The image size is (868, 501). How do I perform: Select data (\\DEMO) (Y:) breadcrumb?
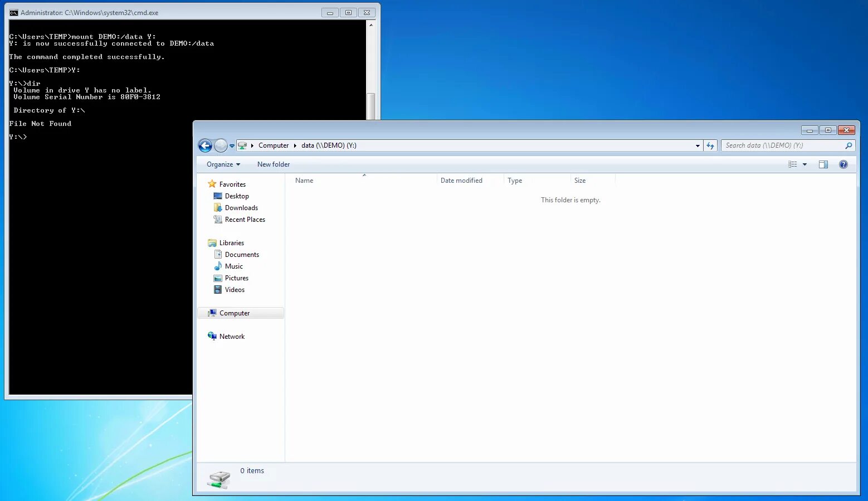[329, 145]
